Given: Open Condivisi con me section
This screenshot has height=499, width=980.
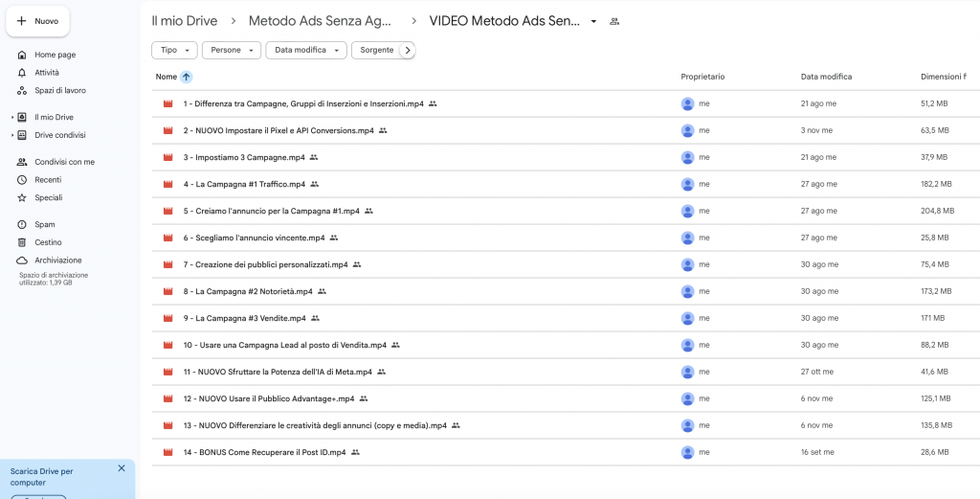Looking at the screenshot, I should pos(64,162).
